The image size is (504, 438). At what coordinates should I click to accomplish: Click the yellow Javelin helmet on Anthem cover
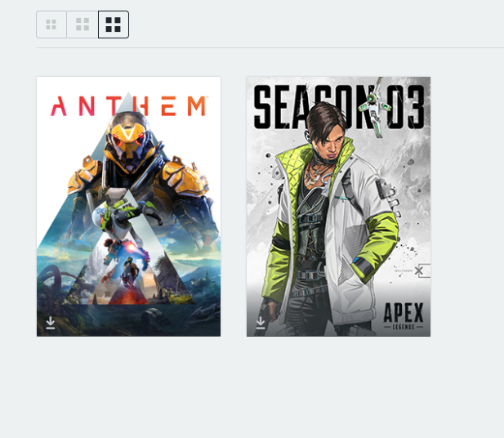coord(128,140)
